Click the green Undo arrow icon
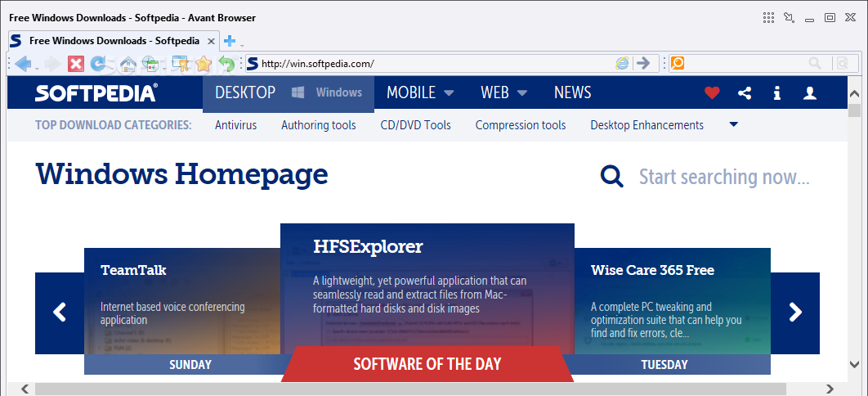Screen dimensions: 868x396 tap(226, 65)
